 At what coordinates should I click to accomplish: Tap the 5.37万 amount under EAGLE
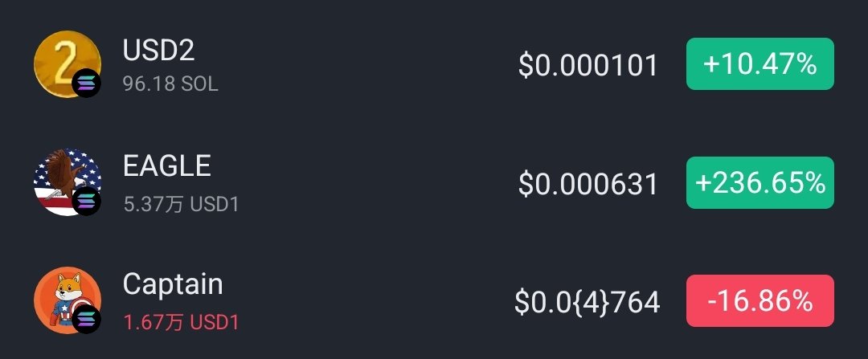(x=153, y=204)
